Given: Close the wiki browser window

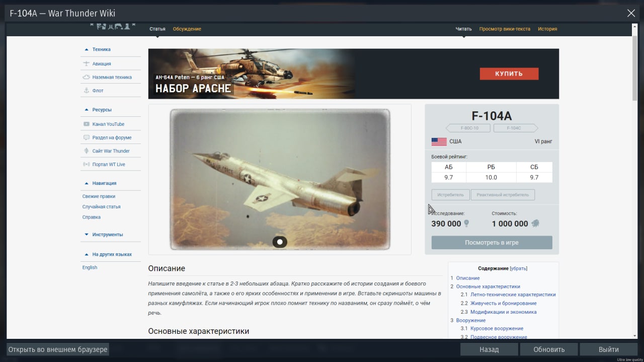Looking at the screenshot, I should pos(631,13).
